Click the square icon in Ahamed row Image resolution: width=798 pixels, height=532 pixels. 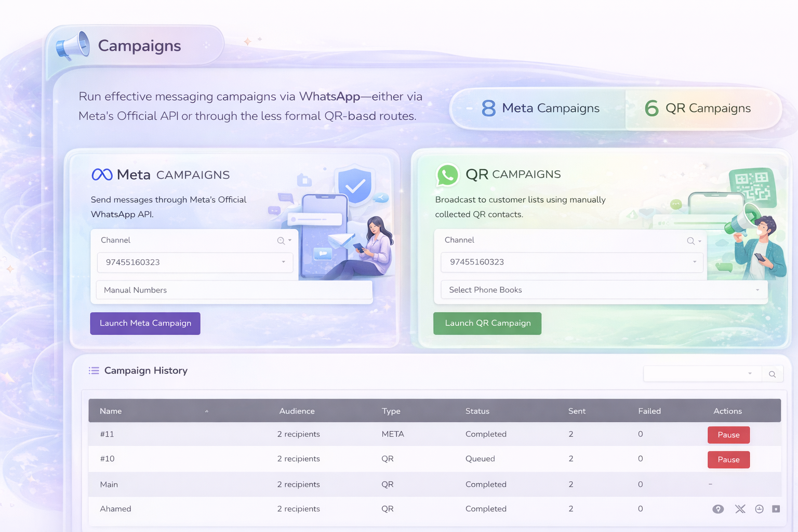point(776,509)
